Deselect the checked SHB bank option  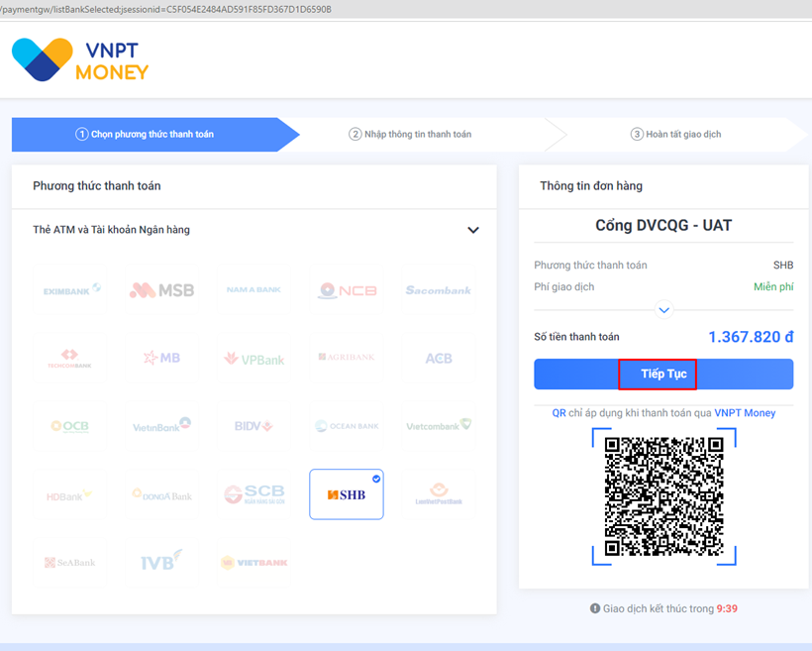(346, 493)
